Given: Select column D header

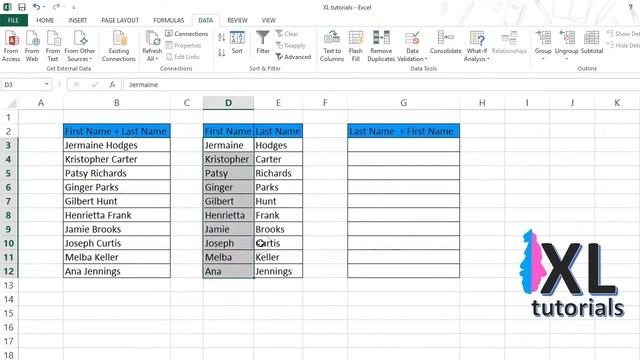Looking at the screenshot, I should pyautogui.click(x=228, y=103).
